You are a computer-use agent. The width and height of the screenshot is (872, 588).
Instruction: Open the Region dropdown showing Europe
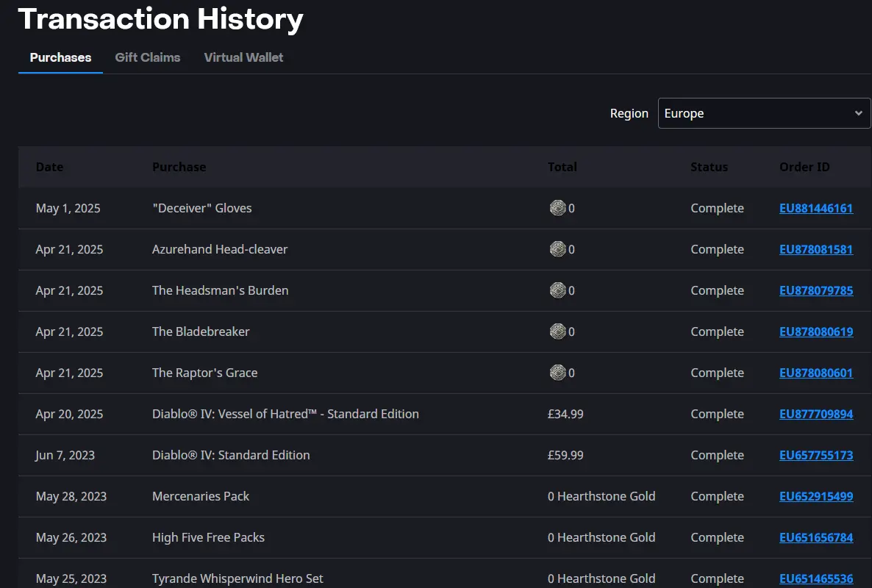tap(764, 113)
